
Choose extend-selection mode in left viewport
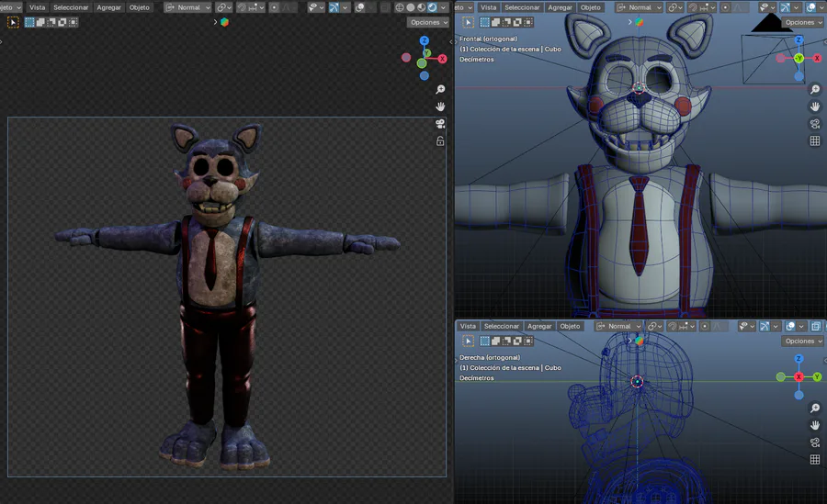point(40,22)
